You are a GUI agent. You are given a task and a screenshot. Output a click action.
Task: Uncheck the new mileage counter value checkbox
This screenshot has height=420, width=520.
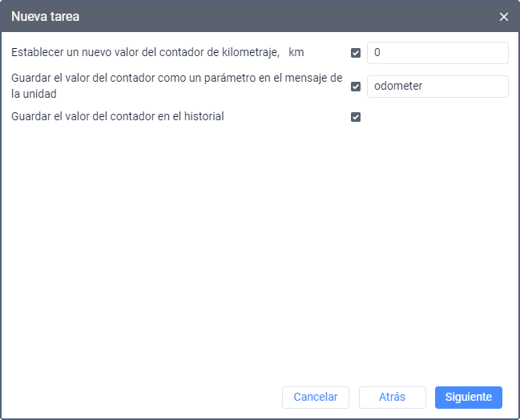356,53
